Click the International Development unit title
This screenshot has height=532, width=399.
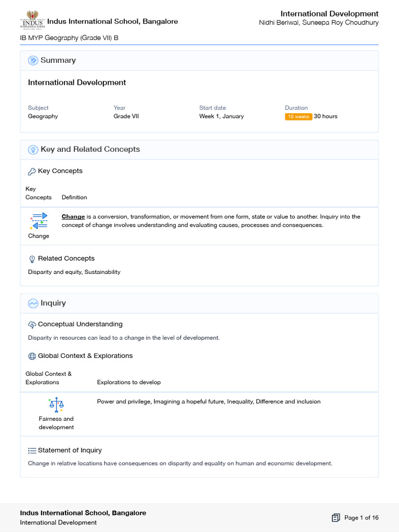pyautogui.click(x=77, y=83)
